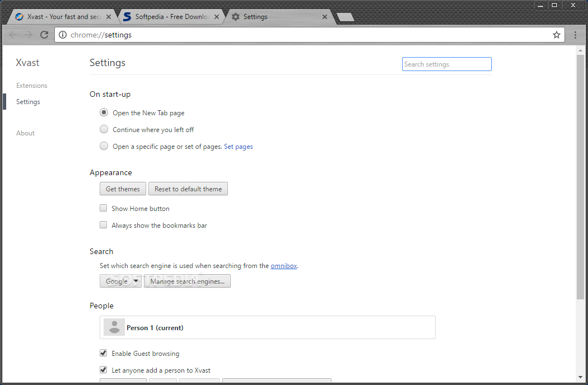The width and height of the screenshot is (588, 385).
Task: Minimize the browser window
Action: point(540,5)
